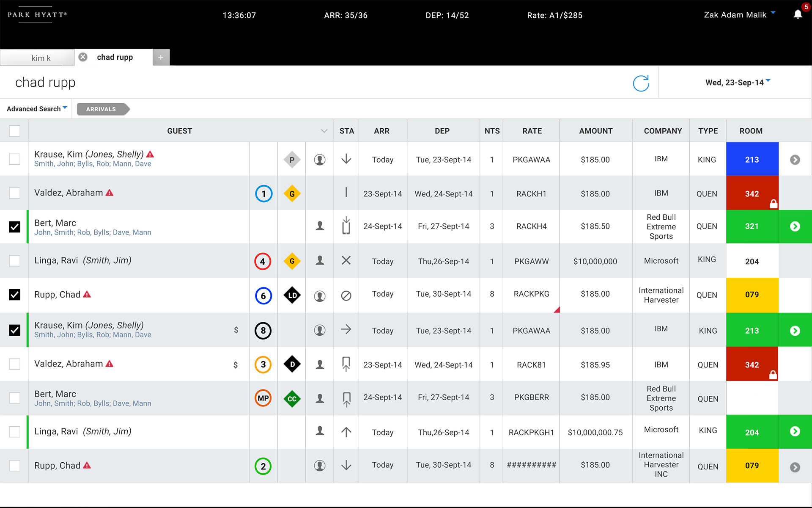The height and width of the screenshot is (508, 812).
Task: Click the gray P diamond badge
Action: (x=292, y=160)
